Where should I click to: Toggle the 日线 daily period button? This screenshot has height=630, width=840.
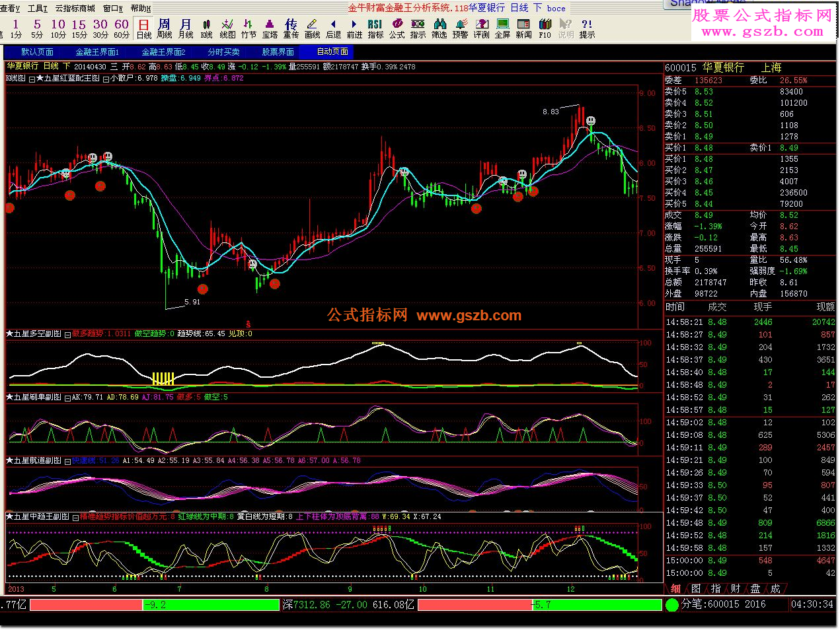tap(143, 28)
